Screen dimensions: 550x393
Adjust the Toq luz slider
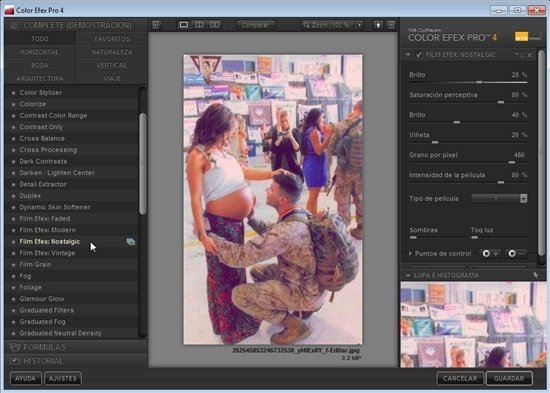[474, 238]
